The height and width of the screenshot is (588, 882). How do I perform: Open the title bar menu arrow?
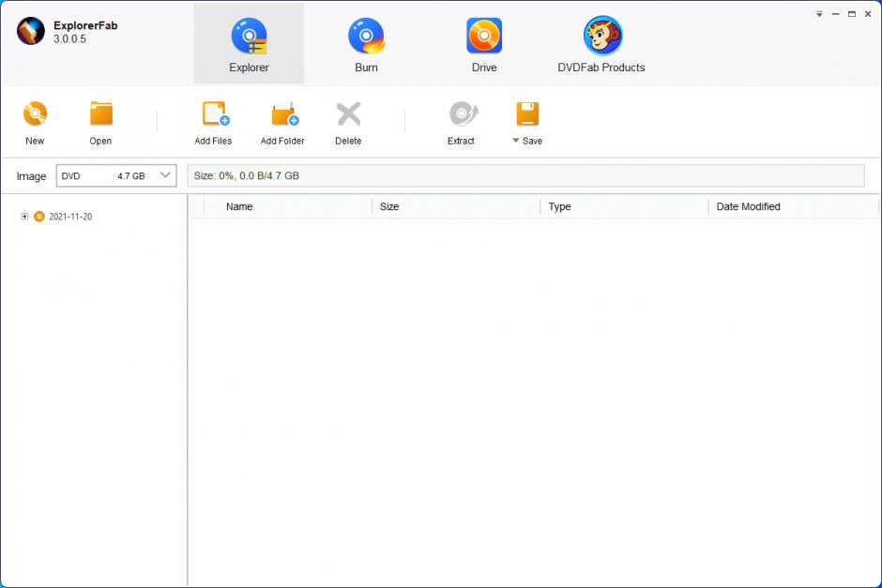[819, 14]
